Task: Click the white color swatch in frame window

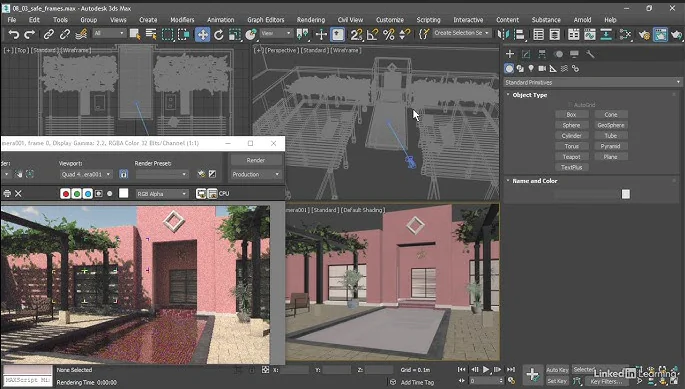Action: coord(124,193)
